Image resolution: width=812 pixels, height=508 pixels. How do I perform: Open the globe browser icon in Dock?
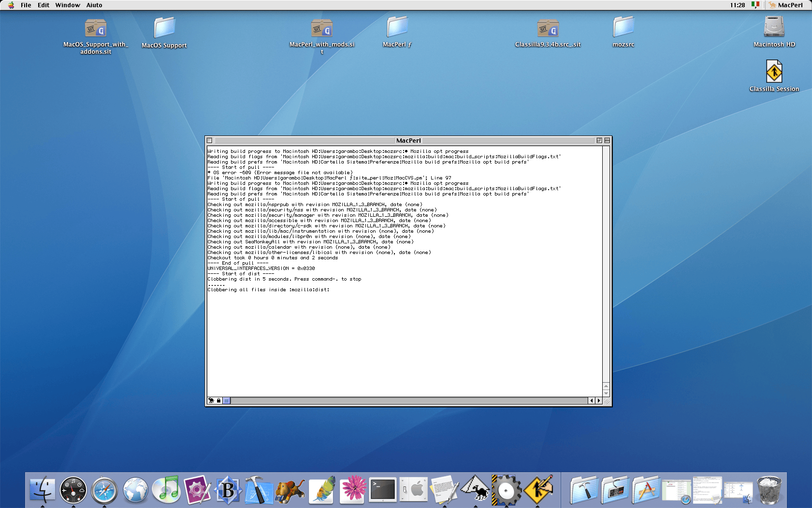(135, 490)
